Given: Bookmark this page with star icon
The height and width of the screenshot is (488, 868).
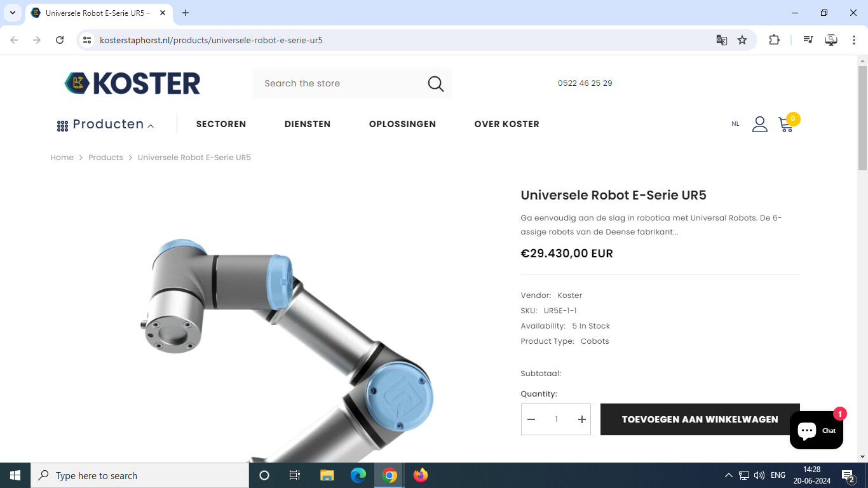Looking at the screenshot, I should click(x=742, y=40).
